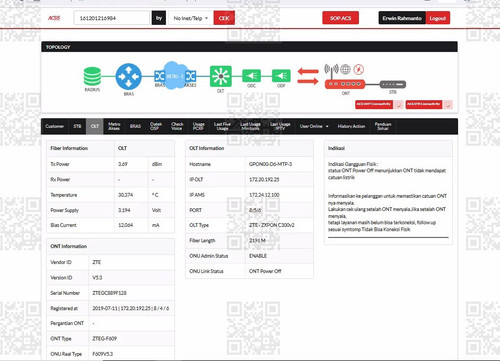Click the black 'by' label button
500x361 pixels.
[x=159, y=18]
